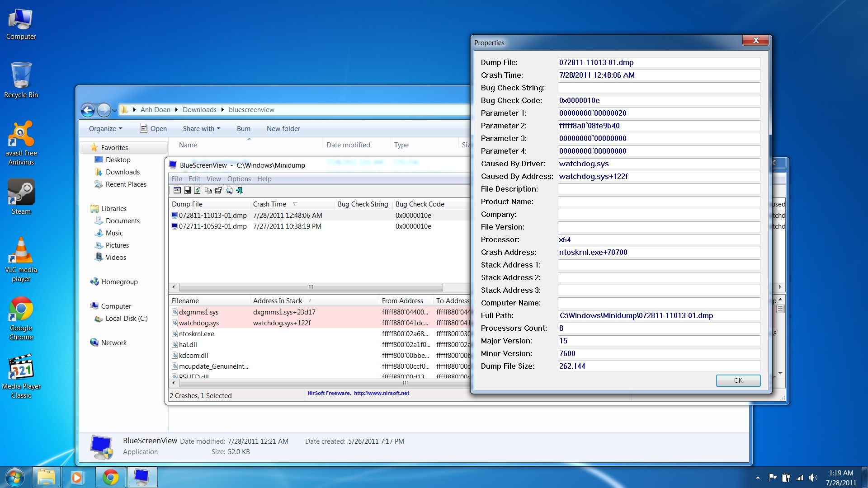This screenshot has width=868, height=488.
Task: Select the 072811-11013-01.dmp crash row
Action: 319,216
